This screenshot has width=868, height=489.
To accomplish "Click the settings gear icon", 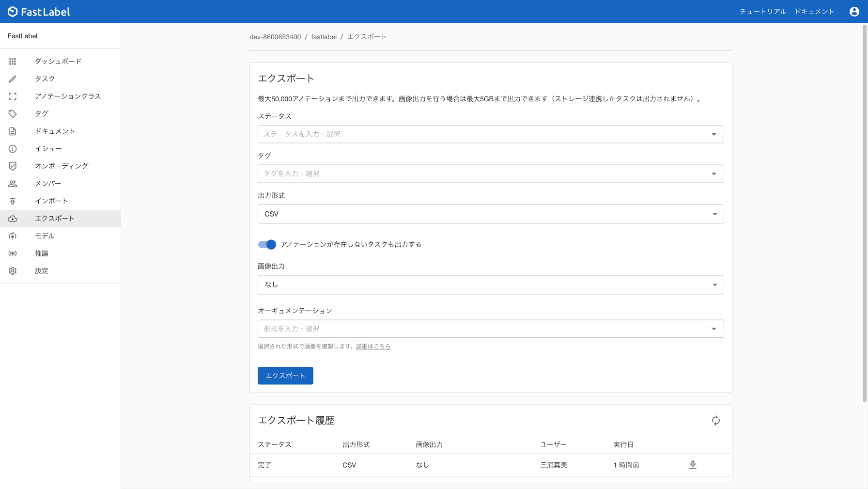I will (13, 271).
